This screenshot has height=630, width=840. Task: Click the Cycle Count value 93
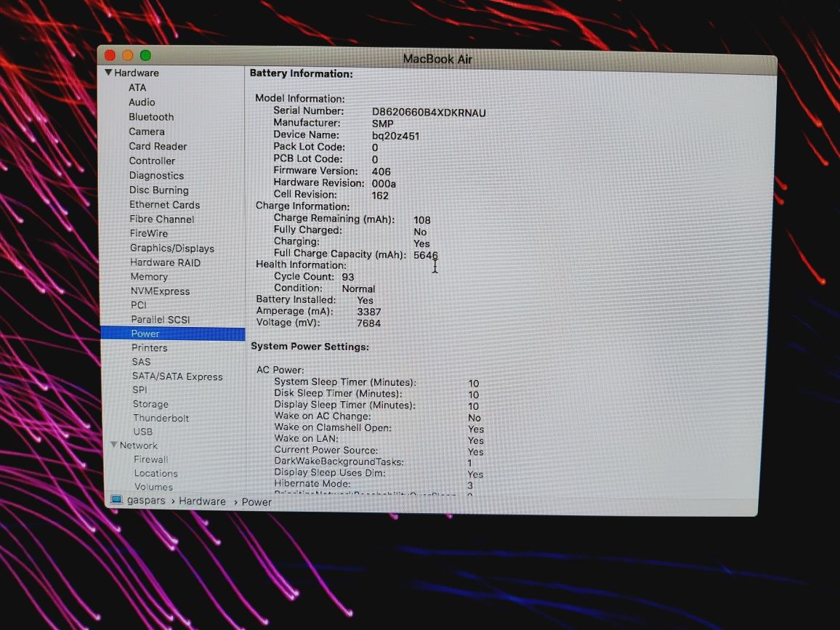pyautogui.click(x=348, y=276)
